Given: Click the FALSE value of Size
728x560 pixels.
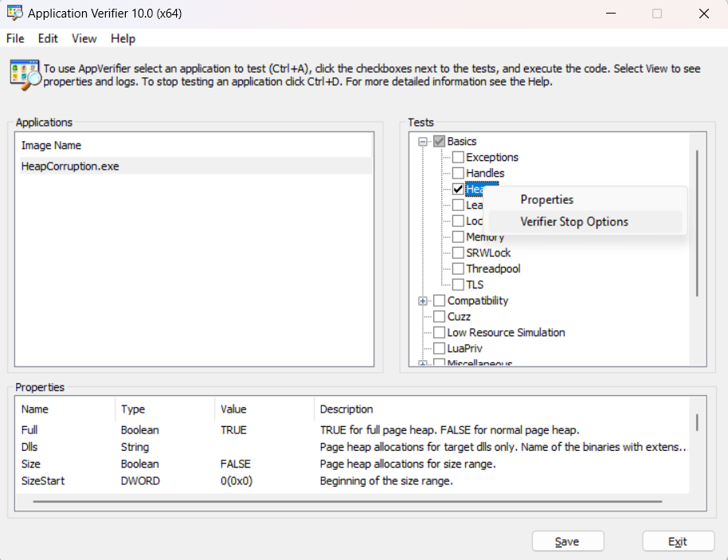Looking at the screenshot, I should [x=236, y=464].
